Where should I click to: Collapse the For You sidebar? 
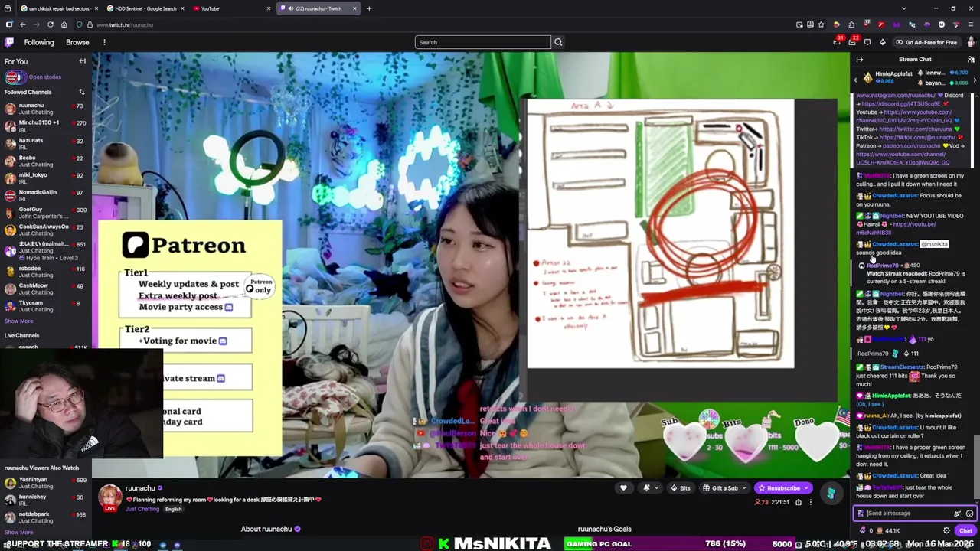pyautogui.click(x=82, y=61)
